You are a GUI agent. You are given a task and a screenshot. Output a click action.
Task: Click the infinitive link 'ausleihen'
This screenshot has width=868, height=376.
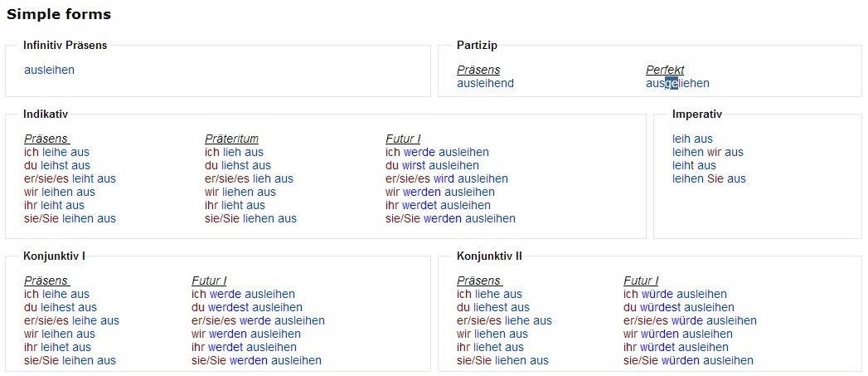pos(49,70)
